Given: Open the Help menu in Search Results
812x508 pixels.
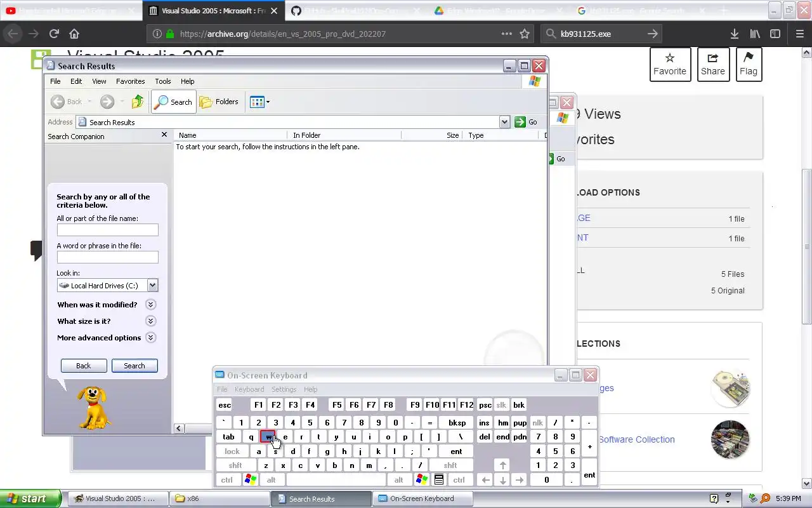Looking at the screenshot, I should coord(187,81).
